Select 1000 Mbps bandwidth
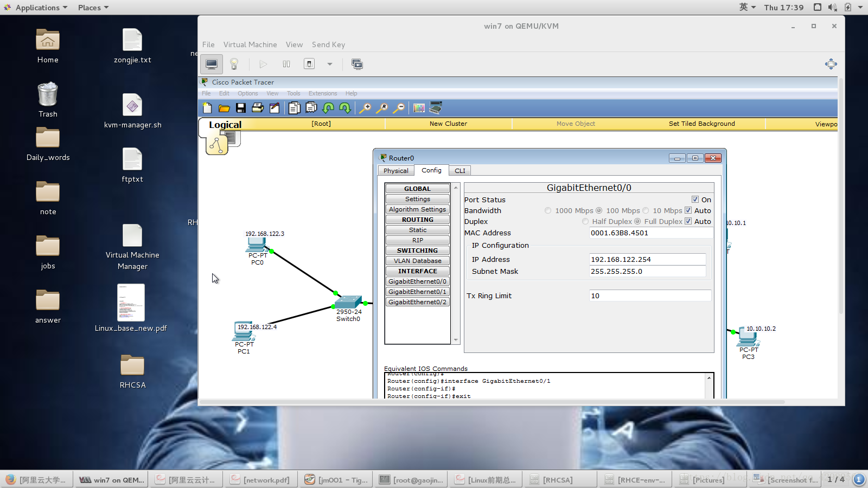Viewport: 868px width, 488px height. click(548, 210)
